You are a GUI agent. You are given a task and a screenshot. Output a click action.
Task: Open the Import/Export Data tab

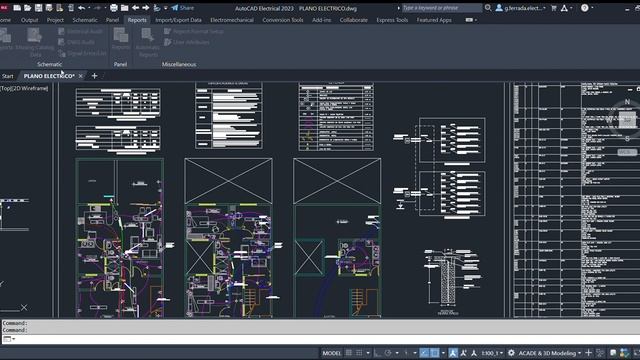click(178, 20)
